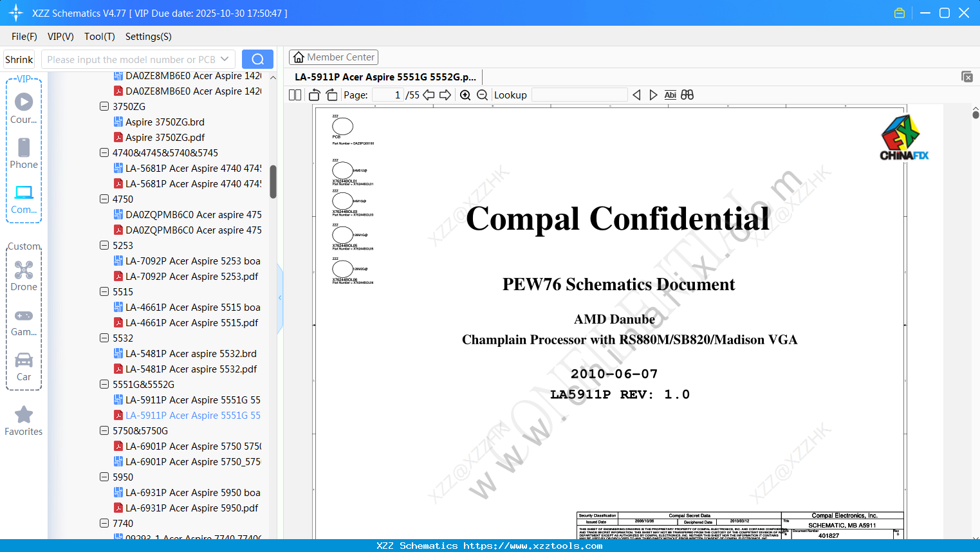
Task: Click the blue search button
Action: [257, 59]
